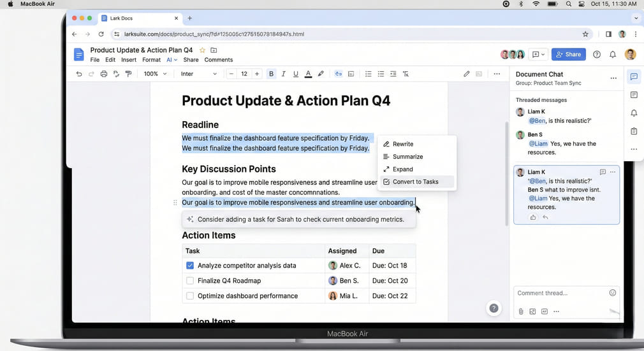Expand the AI menu dropdown
Image resolution: width=644 pixels, height=351 pixels.
pyautogui.click(x=172, y=60)
